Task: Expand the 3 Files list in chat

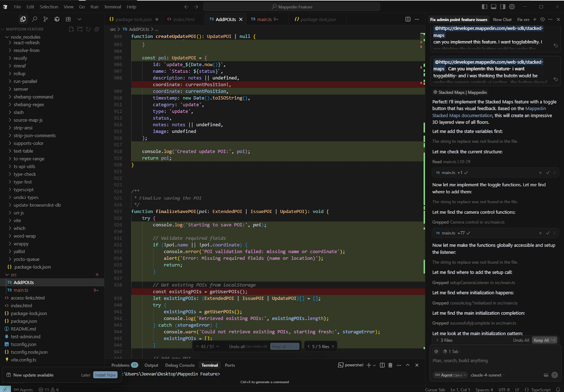Action: tap(444, 340)
